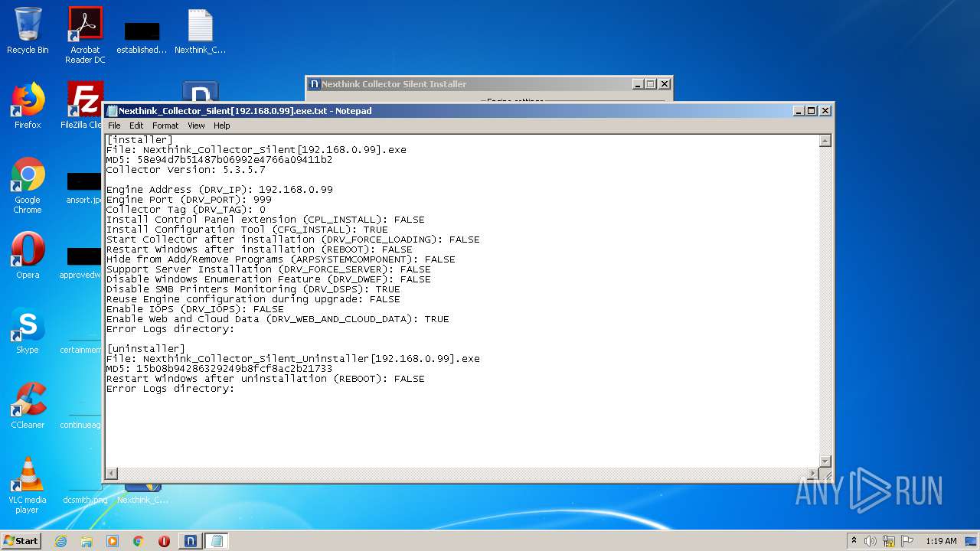Open Notepad Edit menu
Viewport: 980px width, 551px height.
tap(136, 126)
